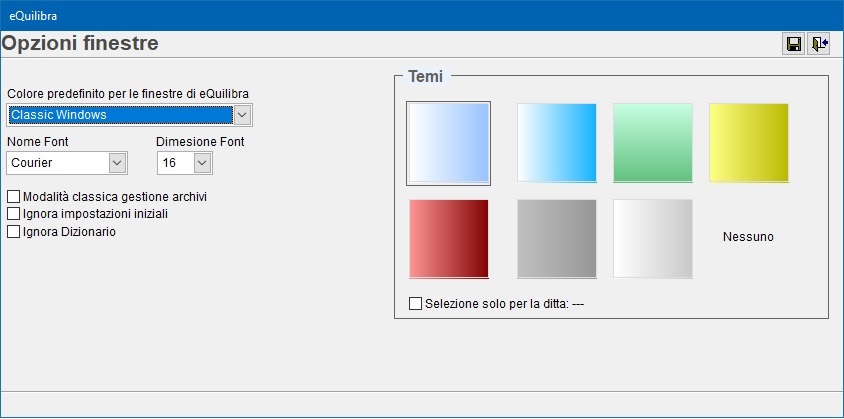Choose the dark gray gradient theme
The image size is (844, 419).
click(x=556, y=239)
